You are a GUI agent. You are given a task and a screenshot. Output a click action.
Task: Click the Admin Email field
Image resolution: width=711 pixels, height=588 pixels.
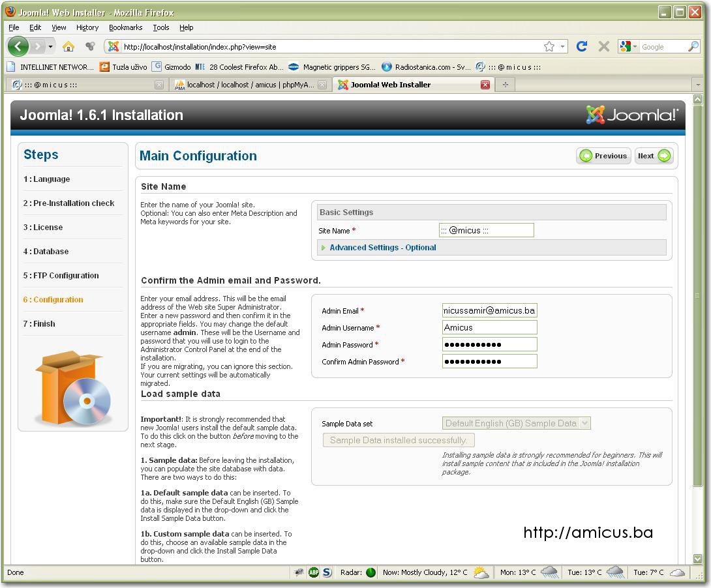490,310
